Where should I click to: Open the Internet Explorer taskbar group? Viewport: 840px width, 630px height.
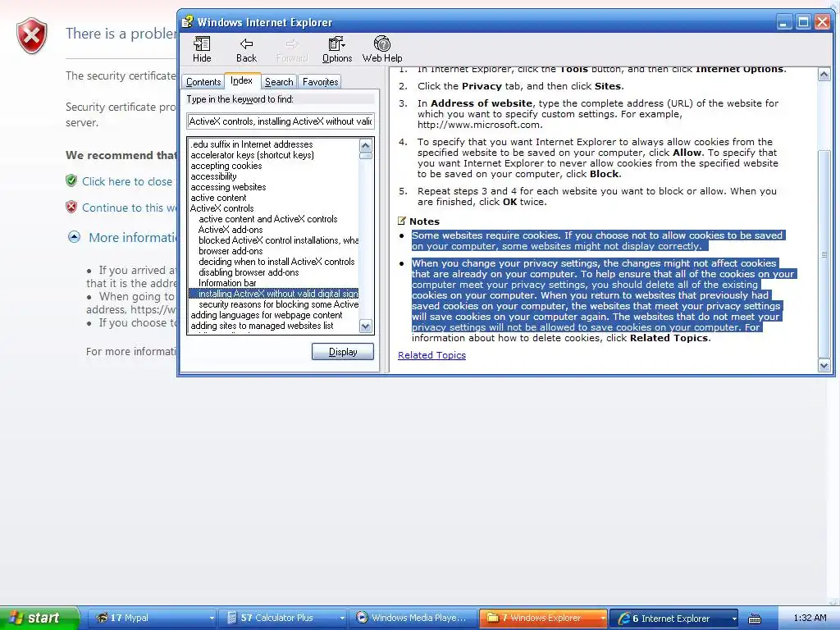(674, 618)
